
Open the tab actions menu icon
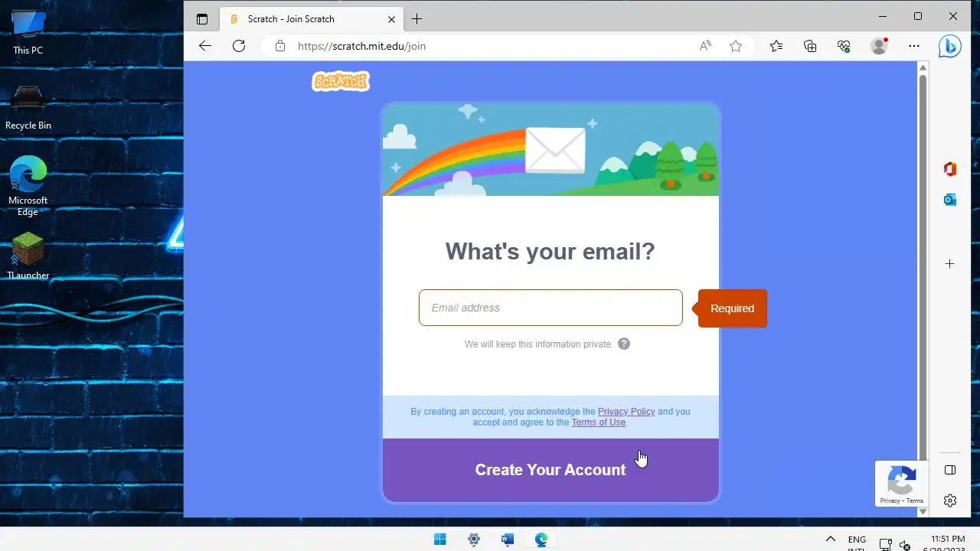[x=202, y=19]
